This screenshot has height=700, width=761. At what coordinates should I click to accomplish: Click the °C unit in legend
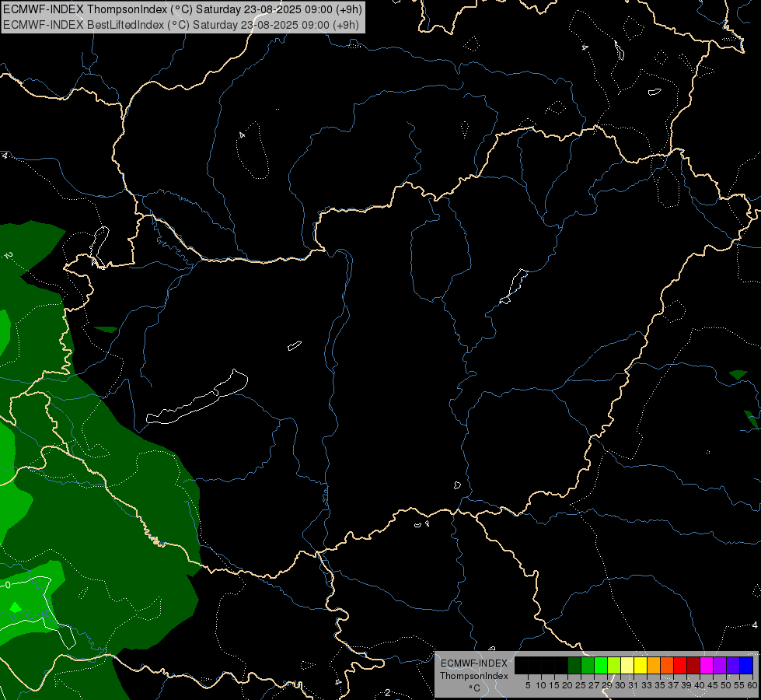click(x=475, y=688)
